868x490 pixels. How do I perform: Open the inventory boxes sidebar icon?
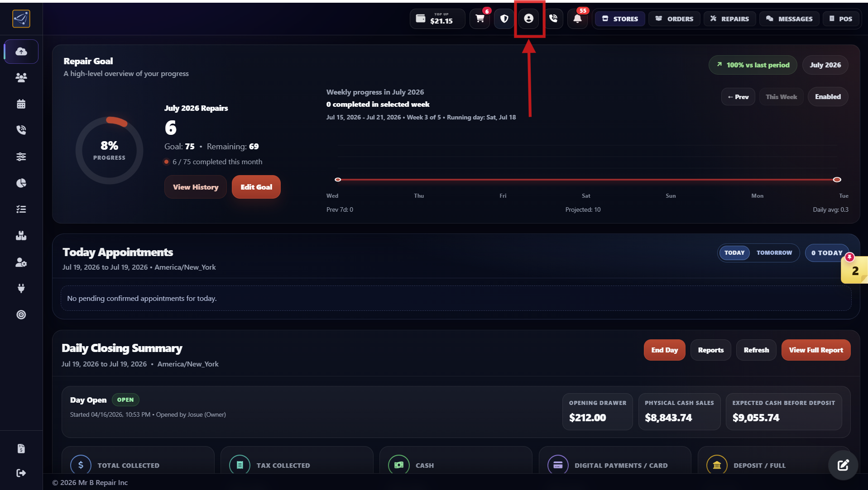pyautogui.click(x=21, y=235)
